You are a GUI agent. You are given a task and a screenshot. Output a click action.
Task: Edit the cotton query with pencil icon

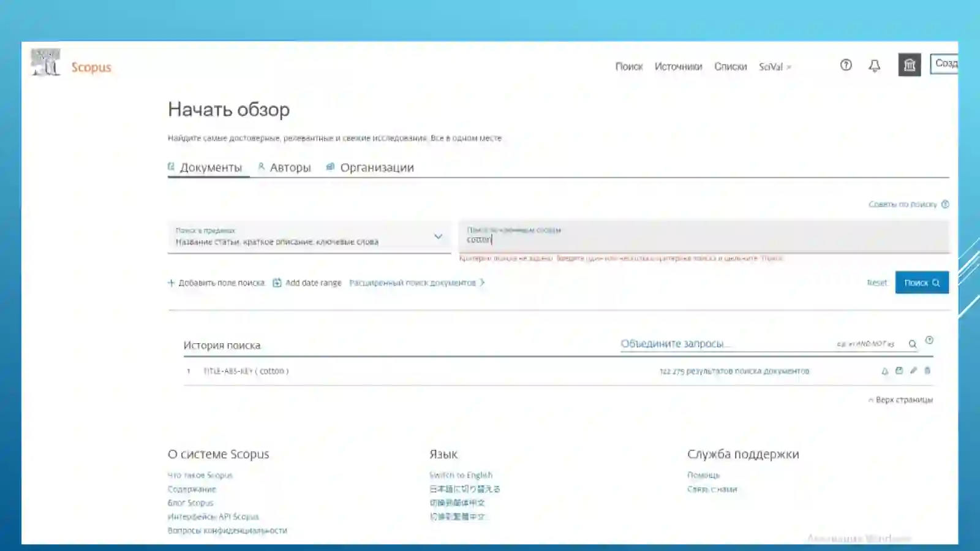(913, 370)
